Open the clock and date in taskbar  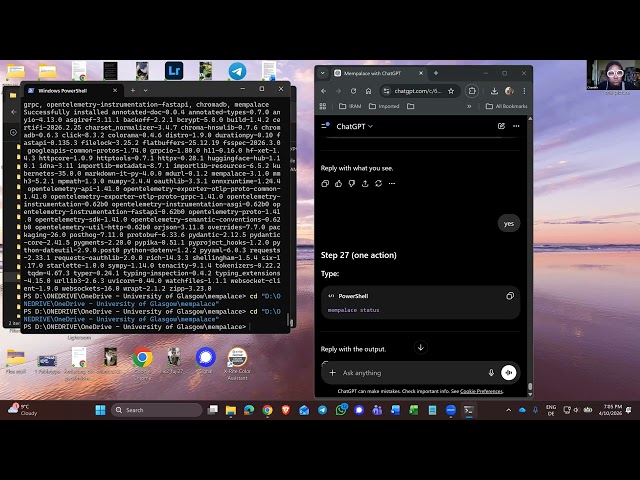611,410
